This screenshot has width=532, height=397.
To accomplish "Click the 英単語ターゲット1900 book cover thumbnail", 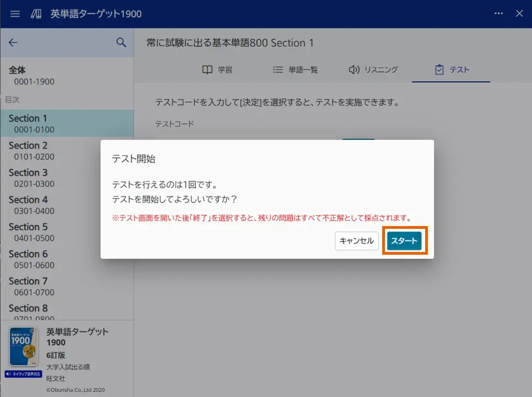I will (22, 348).
